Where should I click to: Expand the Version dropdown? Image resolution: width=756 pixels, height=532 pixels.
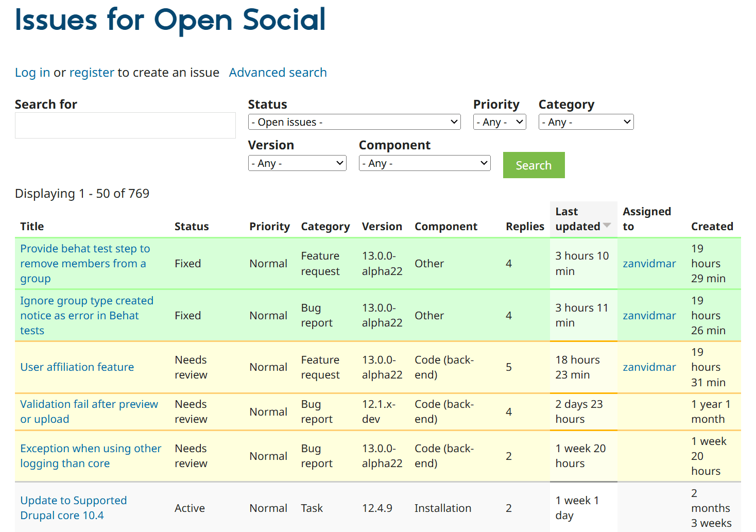(x=297, y=163)
